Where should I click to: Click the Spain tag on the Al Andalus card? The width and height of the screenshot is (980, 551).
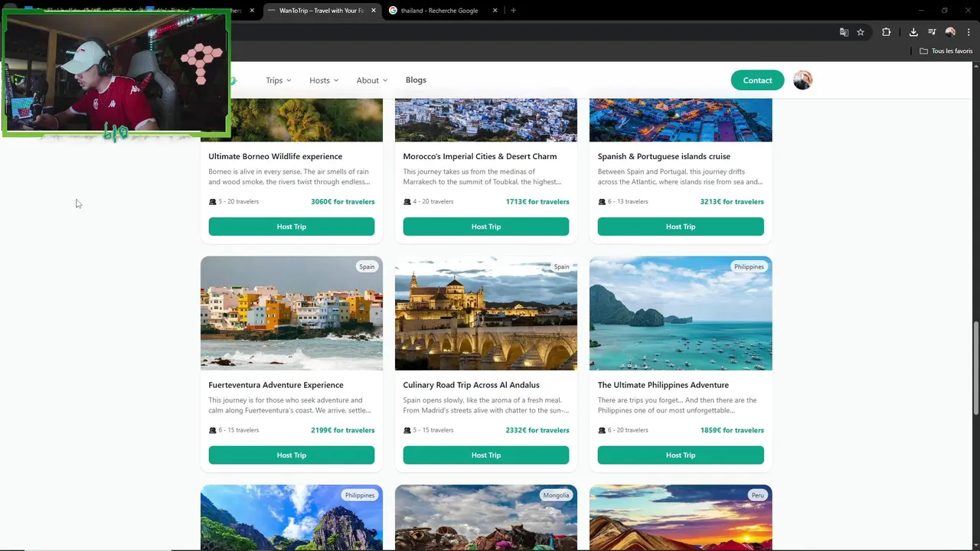(562, 267)
